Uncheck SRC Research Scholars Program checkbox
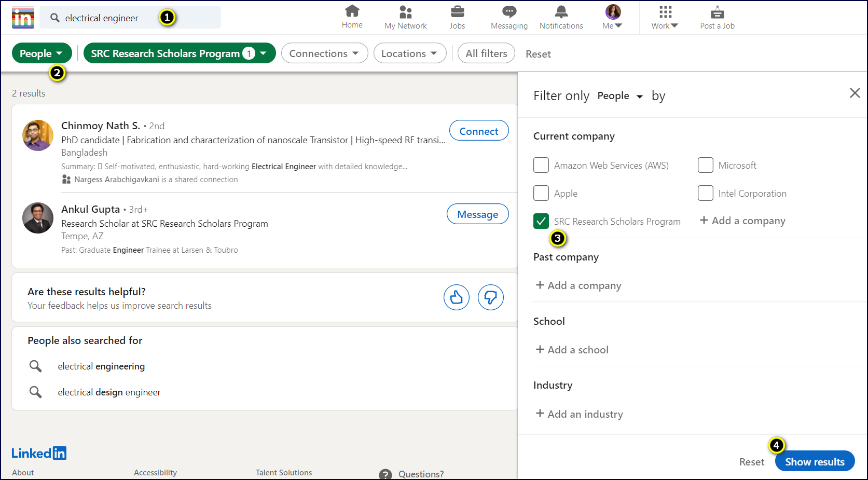868x480 pixels. click(x=541, y=221)
